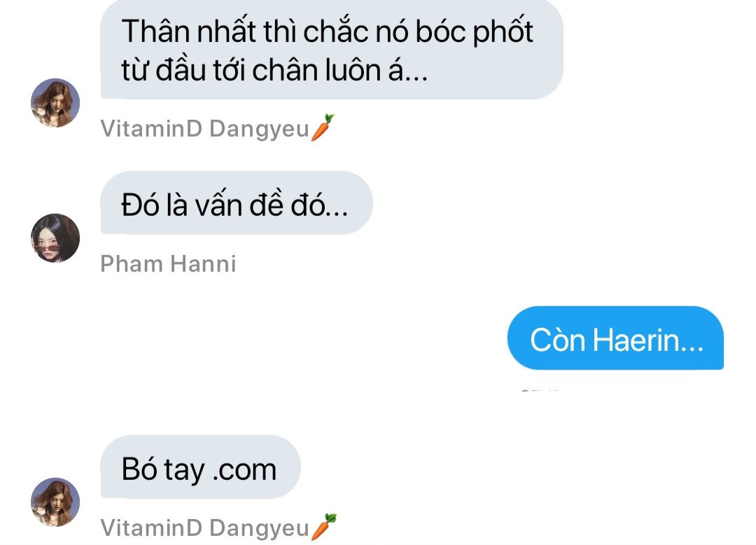The height and width of the screenshot is (545, 756).
Task: Tap the carrot emoji after the first VitaminD Dangyeu name
Action: [x=322, y=127]
